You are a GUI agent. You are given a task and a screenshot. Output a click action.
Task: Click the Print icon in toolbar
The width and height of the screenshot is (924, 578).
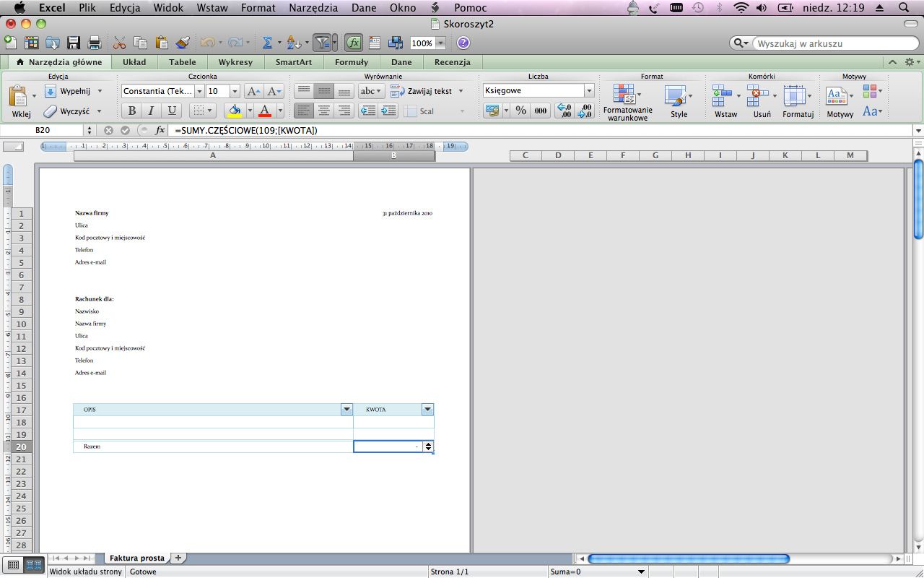click(x=94, y=43)
